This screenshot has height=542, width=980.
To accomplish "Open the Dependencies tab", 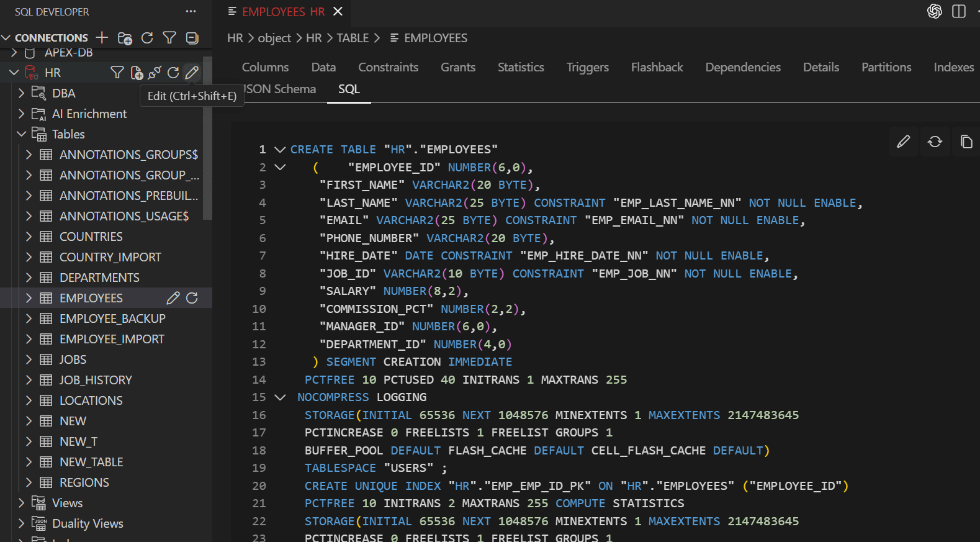I will tap(743, 67).
